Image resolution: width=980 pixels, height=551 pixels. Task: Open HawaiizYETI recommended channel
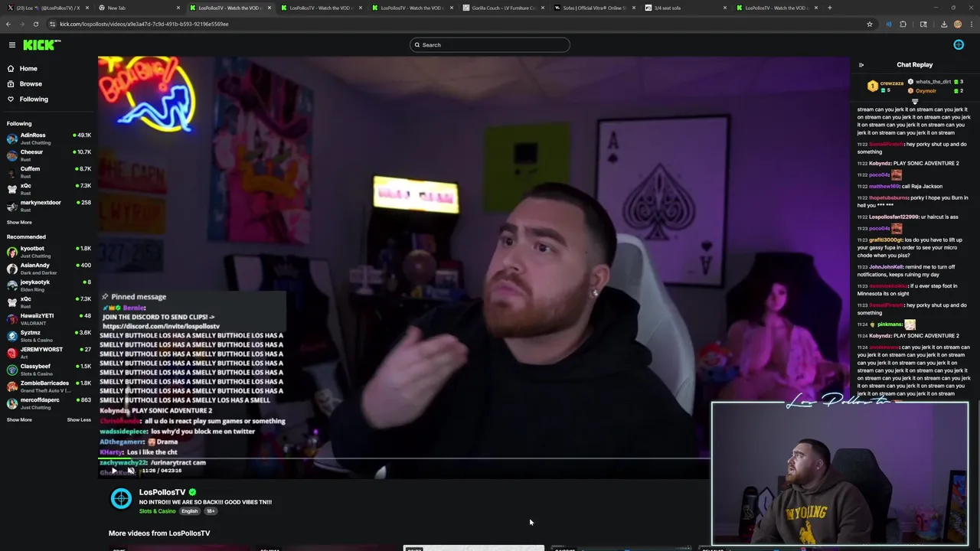pos(47,319)
